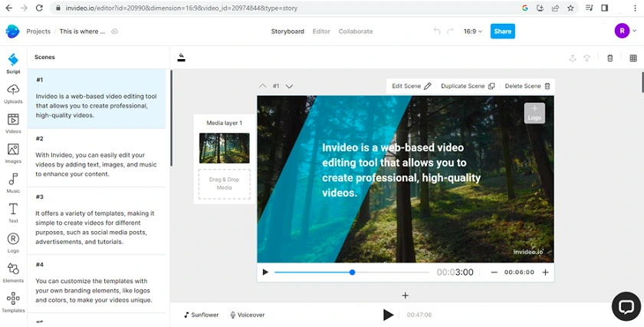Open the Images library panel
The image size is (644, 327).
pyautogui.click(x=13, y=154)
